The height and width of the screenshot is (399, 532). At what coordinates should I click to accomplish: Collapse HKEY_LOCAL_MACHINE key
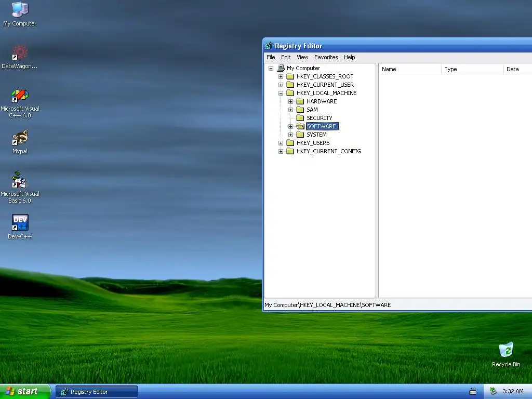click(x=281, y=93)
